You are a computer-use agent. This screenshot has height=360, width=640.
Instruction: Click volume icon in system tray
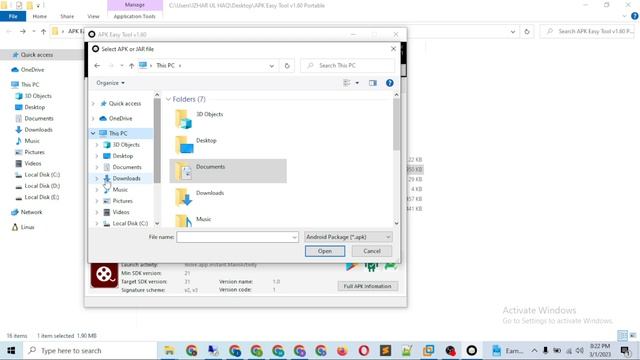click(580, 351)
